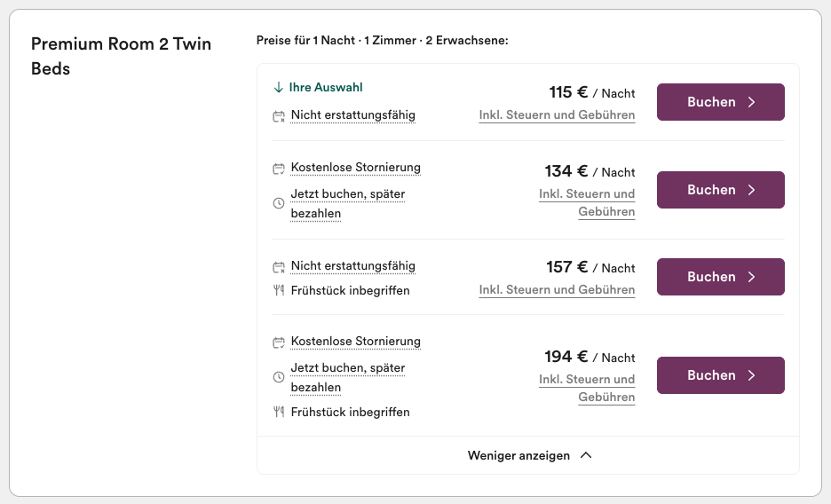Click calendar icon in the 194 € offer
831x504 pixels.
coord(279,343)
